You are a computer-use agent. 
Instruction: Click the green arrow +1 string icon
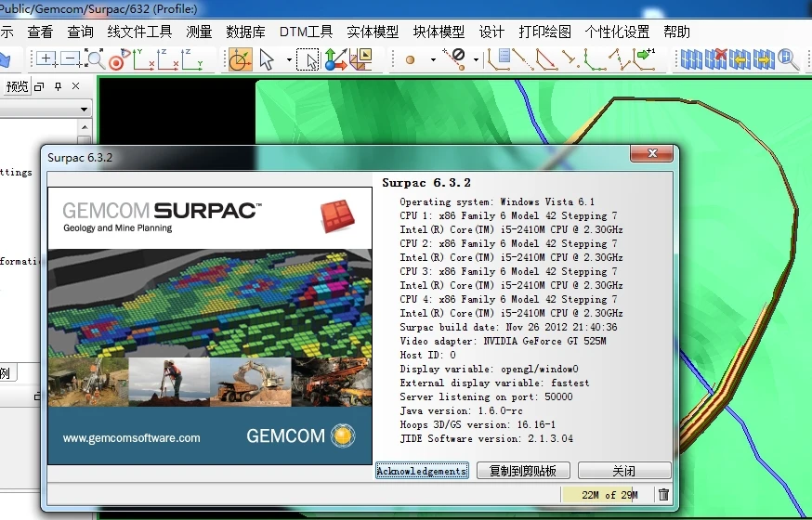[x=644, y=58]
